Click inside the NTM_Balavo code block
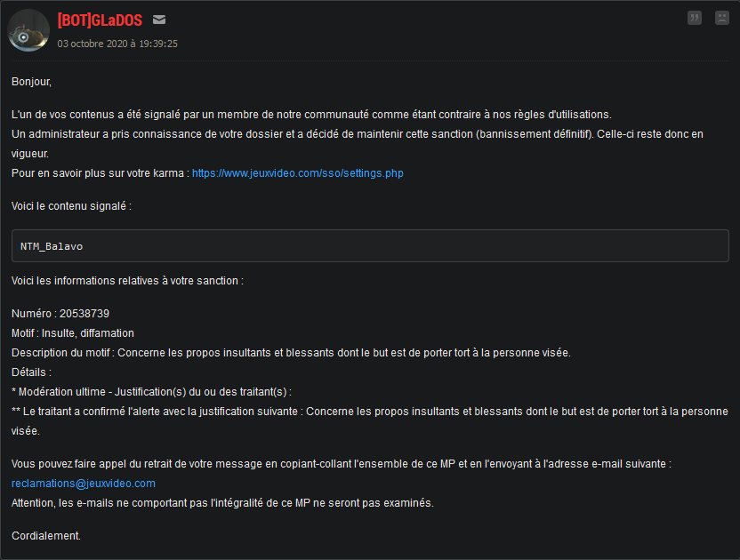The width and height of the screenshot is (740, 560). pos(370,246)
